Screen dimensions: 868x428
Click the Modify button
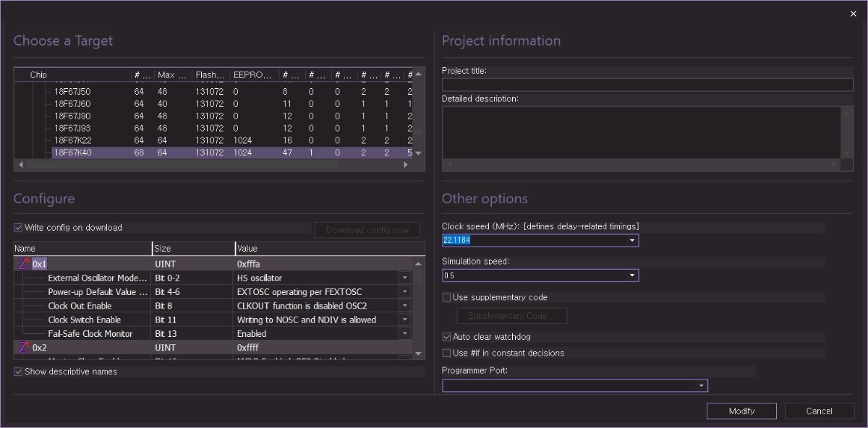[x=741, y=411]
